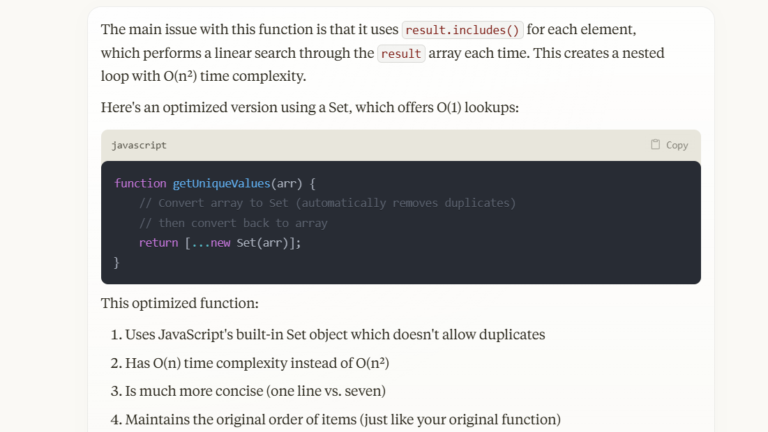Click the closing brace of the function
768x432 pixels.
[117, 262]
